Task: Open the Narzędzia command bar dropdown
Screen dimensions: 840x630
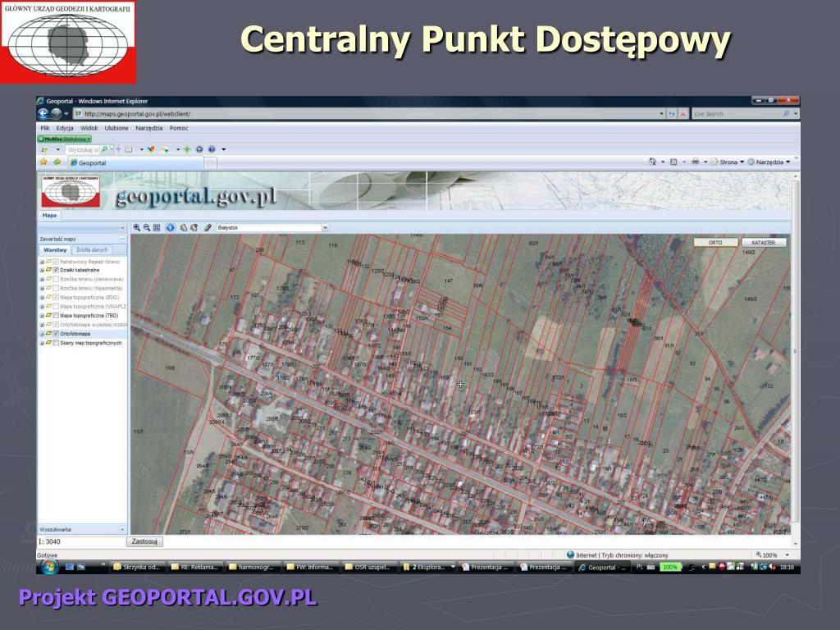Action: (769, 162)
